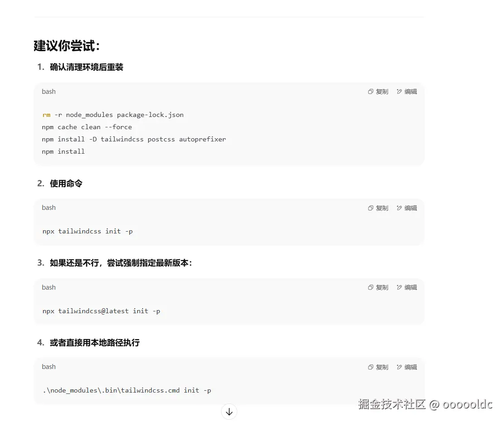Click the scroll-to-bottom down arrow button
The width and height of the screenshot is (504, 422).
[229, 412]
